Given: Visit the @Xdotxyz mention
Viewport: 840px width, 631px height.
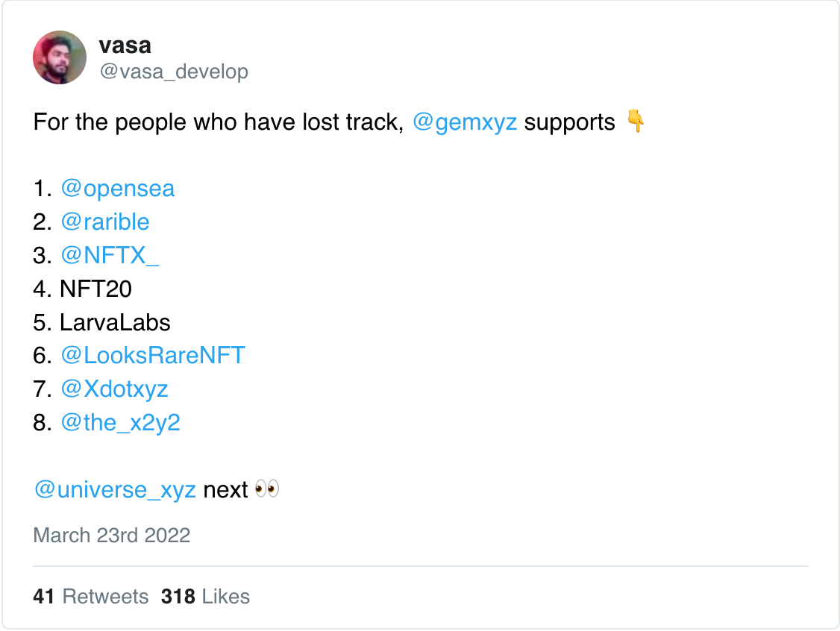Looking at the screenshot, I should tap(114, 389).
